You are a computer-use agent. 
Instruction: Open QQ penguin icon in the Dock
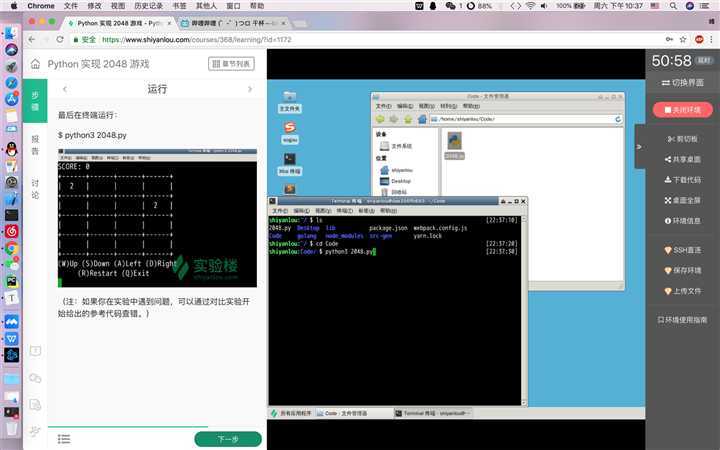[11, 149]
